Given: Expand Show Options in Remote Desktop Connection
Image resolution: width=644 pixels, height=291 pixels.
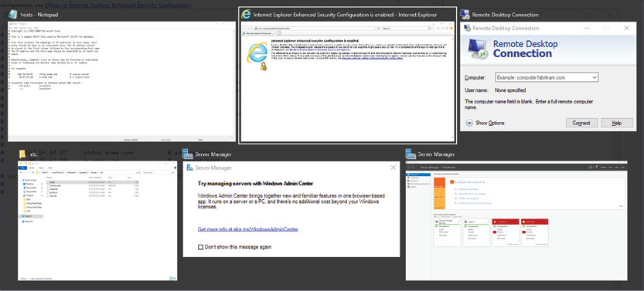Looking at the screenshot, I should (486, 123).
